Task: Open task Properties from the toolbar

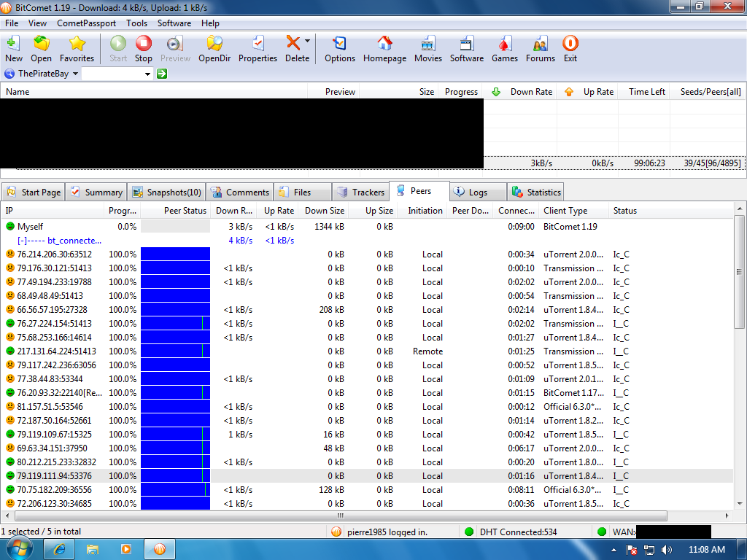Action: pos(258,43)
